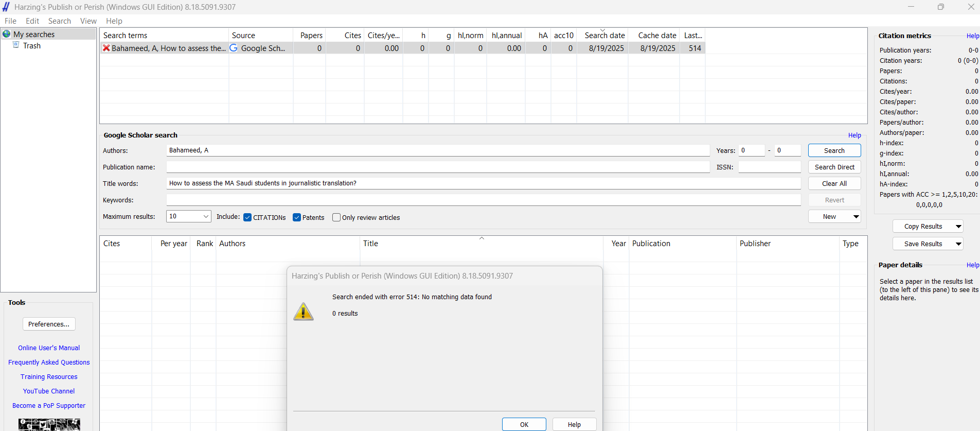
Task: Select Trash in the tree
Action: tap(32, 46)
